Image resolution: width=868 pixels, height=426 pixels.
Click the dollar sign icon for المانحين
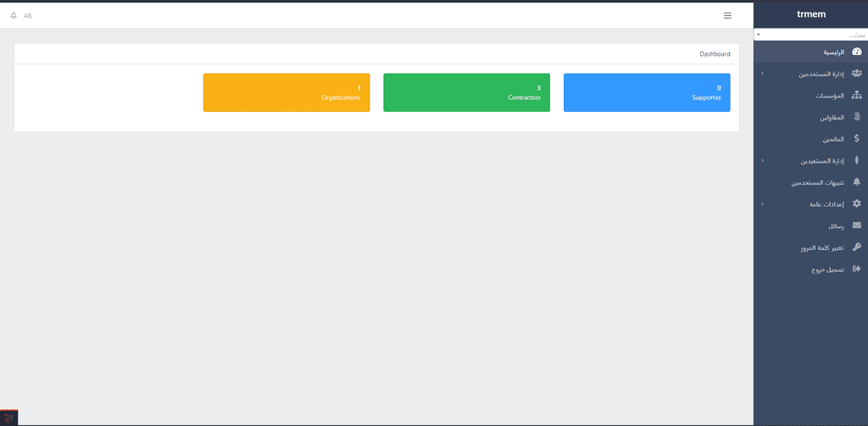tap(856, 139)
